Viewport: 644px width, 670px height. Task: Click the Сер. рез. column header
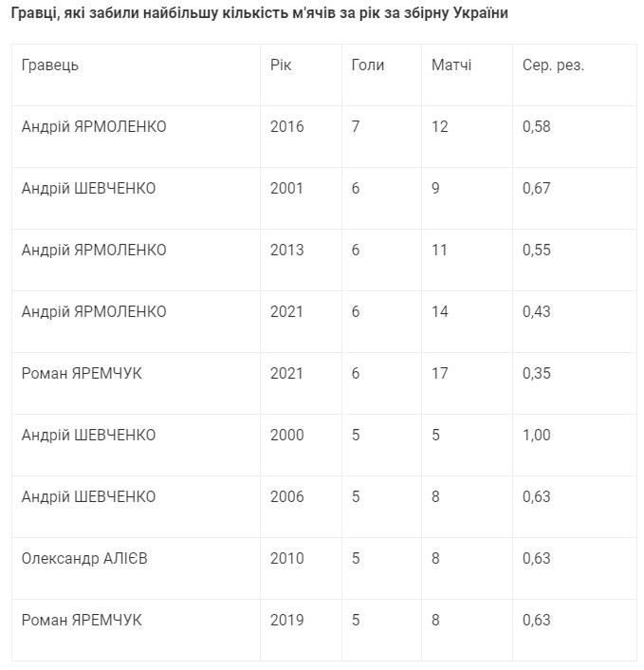[553, 65]
